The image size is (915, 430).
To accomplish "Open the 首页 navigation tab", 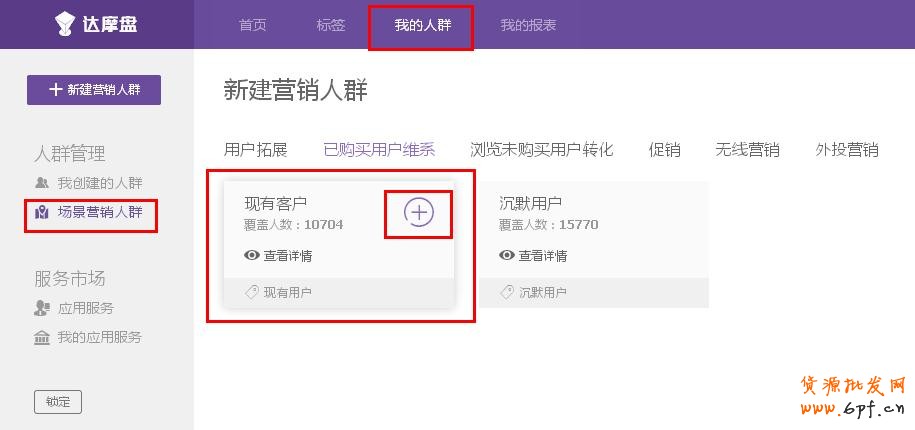I will point(253,25).
